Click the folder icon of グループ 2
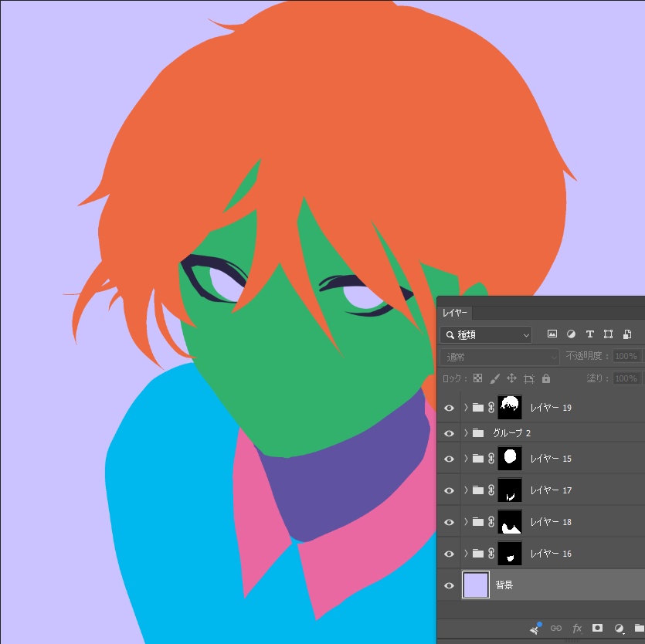This screenshot has width=645, height=644. (x=478, y=433)
